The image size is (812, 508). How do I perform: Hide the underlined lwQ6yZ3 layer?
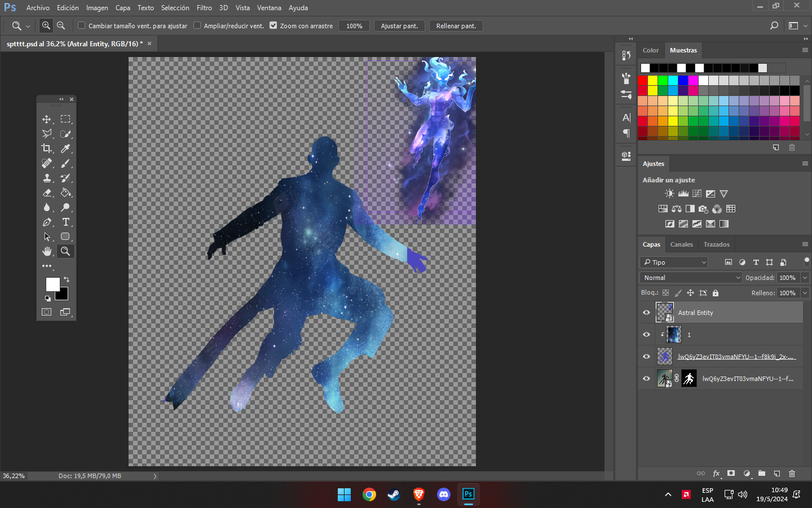(x=647, y=357)
